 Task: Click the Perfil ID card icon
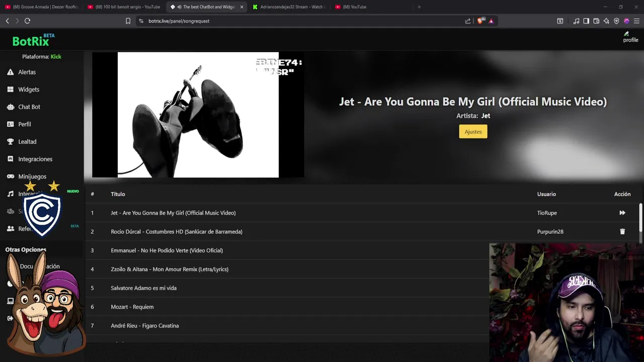10,124
